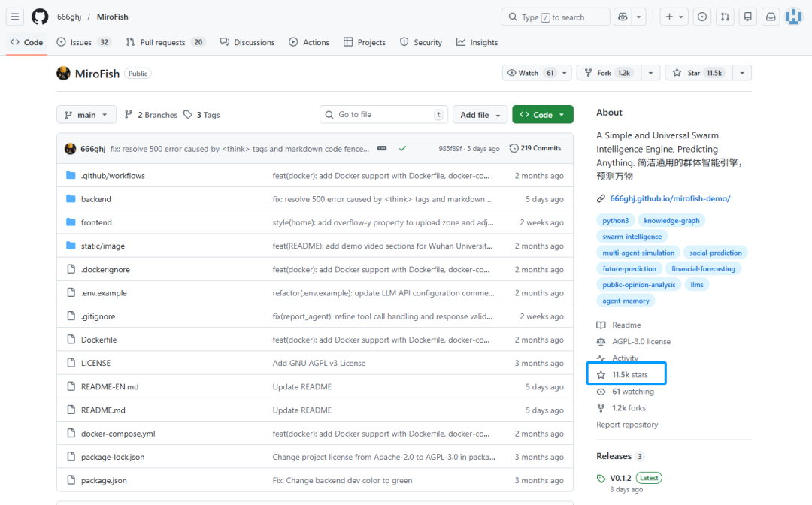Open the mirofish-demo website link

pyautogui.click(x=670, y=198)
